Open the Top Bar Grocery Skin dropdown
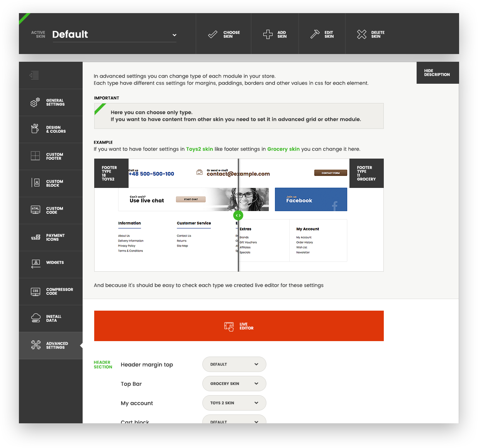 click(x=234, y=384)
